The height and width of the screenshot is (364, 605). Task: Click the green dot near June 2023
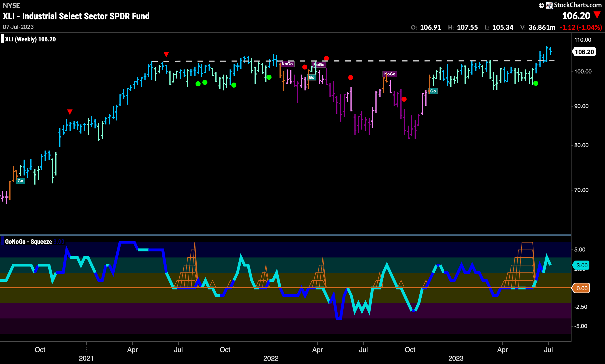536,83
